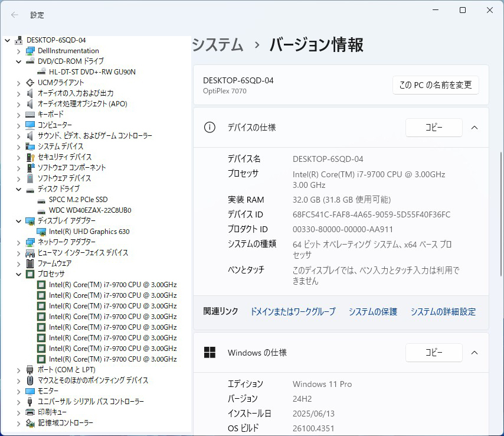Viewport: 504px width, 436px height.
Task: Expand the ネットワーク アダプター node
Action: coord(18,243)
